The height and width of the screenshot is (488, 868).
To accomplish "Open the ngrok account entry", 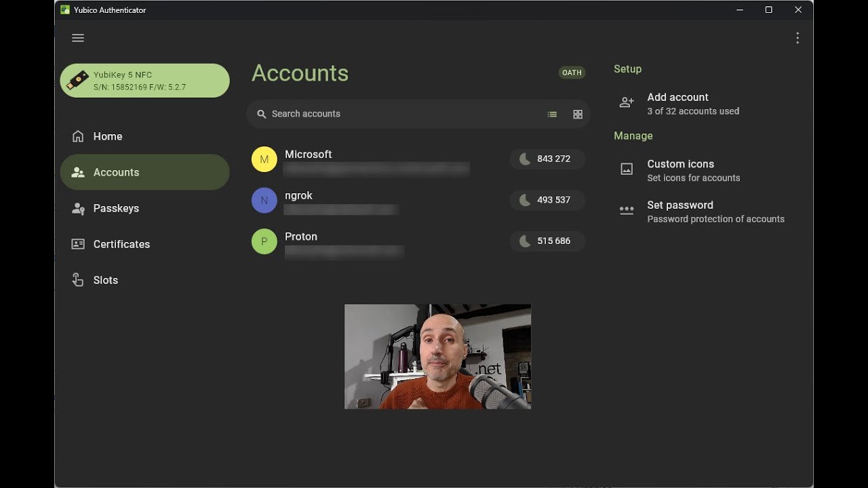I will [x=418, y=200].
